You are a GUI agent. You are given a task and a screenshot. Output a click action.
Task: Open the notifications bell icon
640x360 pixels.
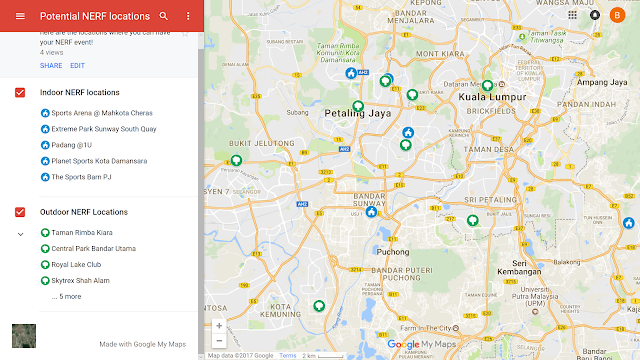[595, 15]
